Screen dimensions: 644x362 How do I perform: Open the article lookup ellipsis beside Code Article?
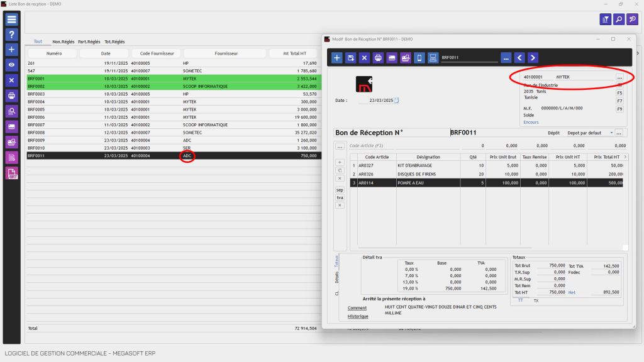tap(340, 146)
